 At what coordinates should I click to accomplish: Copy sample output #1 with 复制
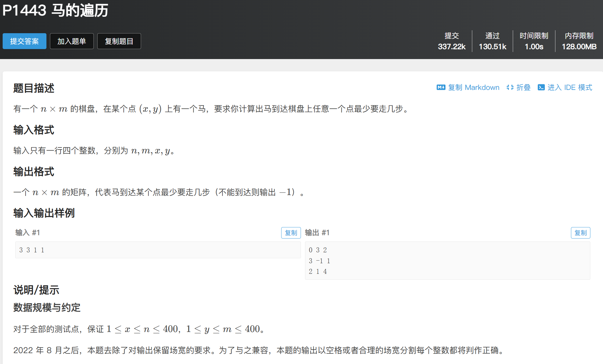[x=580, y=233]
